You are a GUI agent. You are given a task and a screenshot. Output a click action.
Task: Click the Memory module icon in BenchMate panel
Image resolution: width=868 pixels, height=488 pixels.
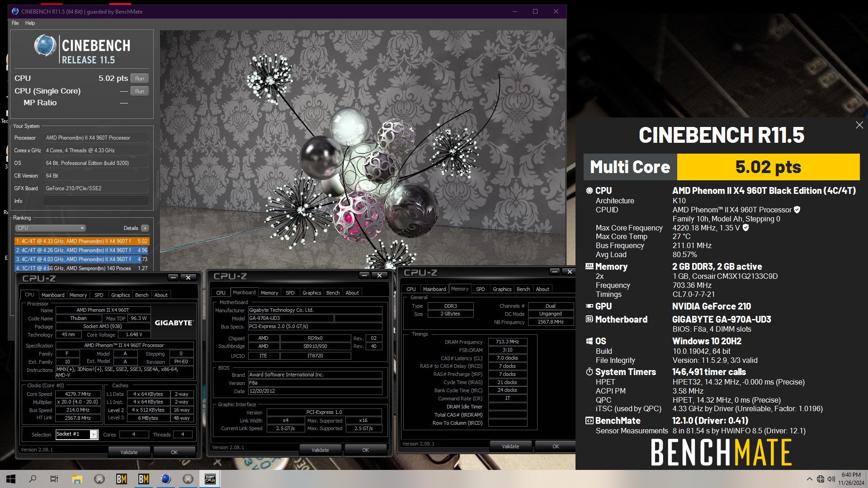[x=590, y=267]
